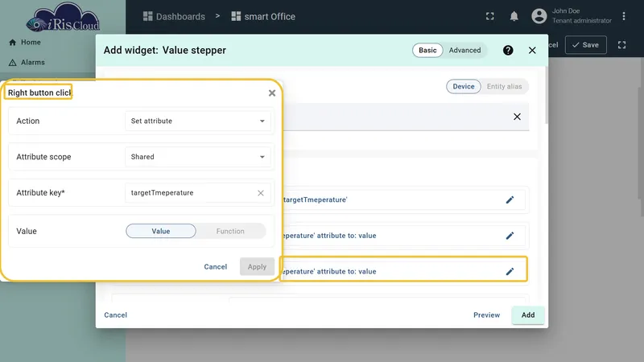The image size is (644, 362).
Task: Open the notifications bell
Action: point(514,16)
